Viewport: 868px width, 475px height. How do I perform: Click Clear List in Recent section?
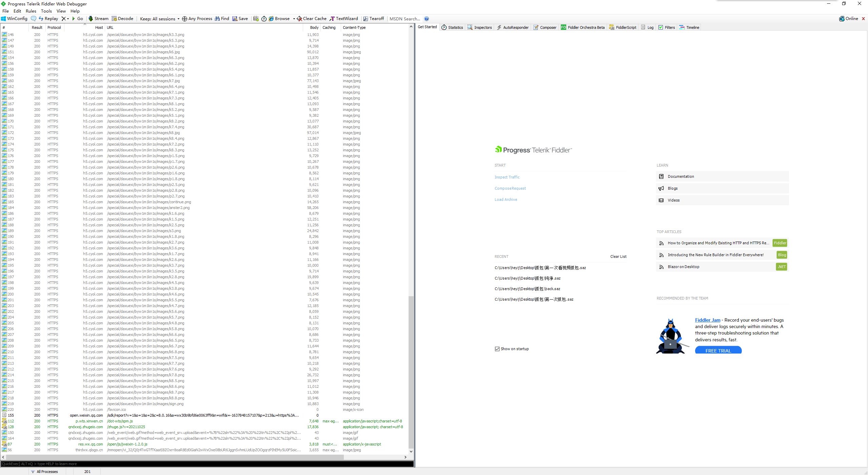pos(618,256)
